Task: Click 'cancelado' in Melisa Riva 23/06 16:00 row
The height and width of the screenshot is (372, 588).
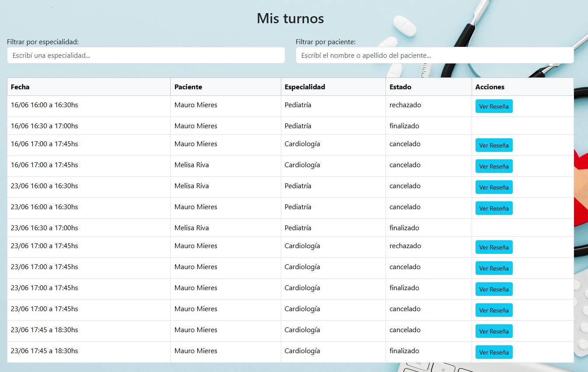Action: (x=405, y=186)
